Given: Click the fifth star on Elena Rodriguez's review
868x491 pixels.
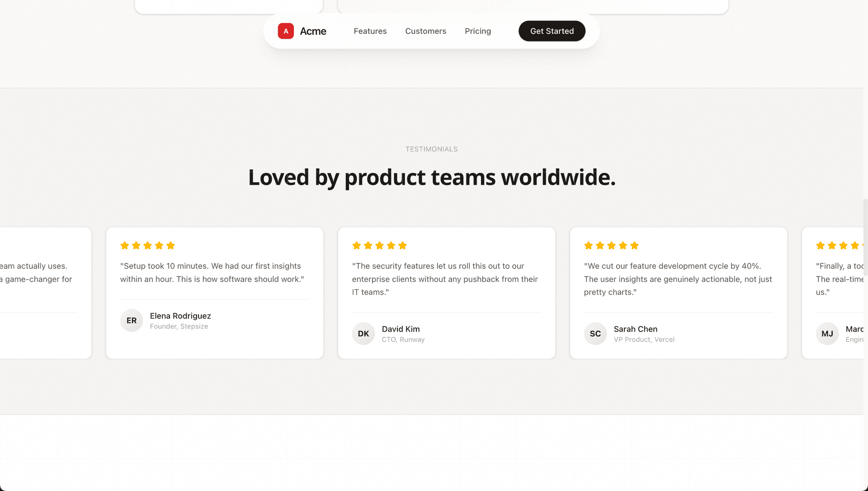Looking at the screenshot, I should click(x=171, y=245).
